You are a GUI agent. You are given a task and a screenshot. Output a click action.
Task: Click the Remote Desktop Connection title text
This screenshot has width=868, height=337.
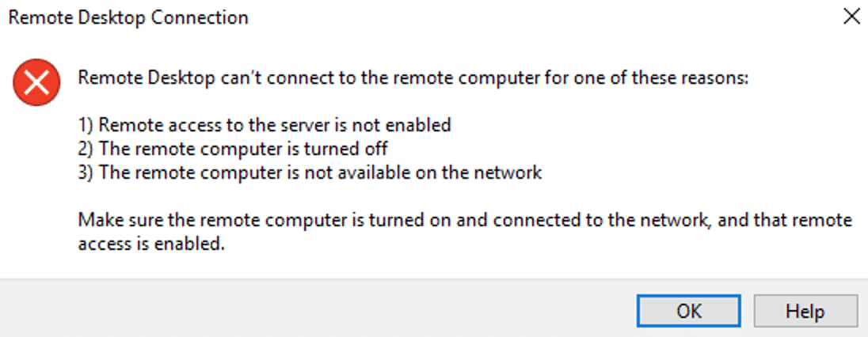128,17
